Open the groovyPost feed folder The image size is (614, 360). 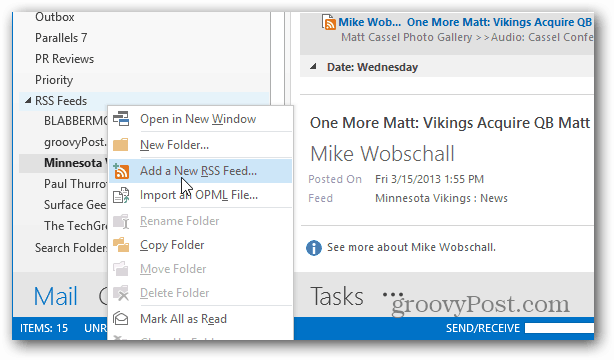tap(76, 142)
